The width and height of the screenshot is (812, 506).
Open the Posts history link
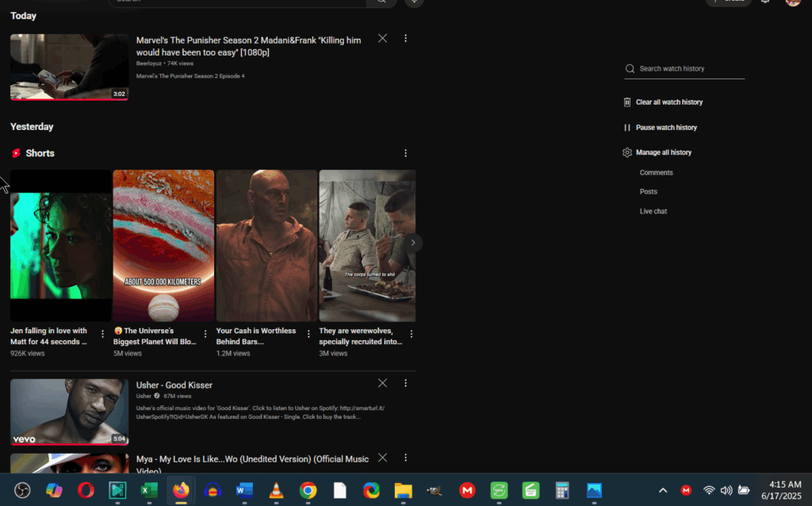(x=649, y=192)
